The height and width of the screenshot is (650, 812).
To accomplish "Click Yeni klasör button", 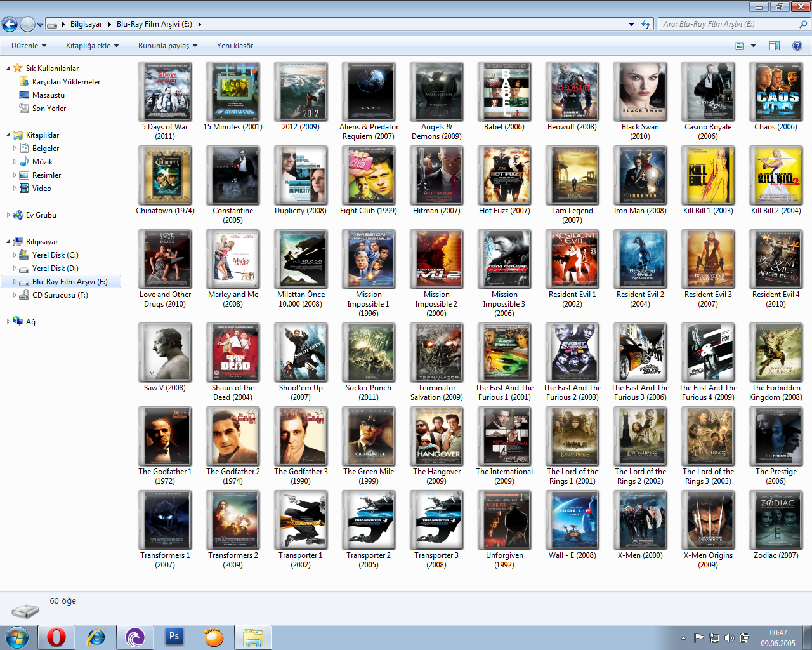I will [235, 46].
